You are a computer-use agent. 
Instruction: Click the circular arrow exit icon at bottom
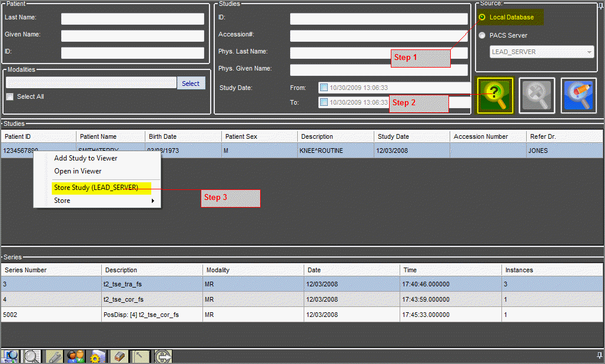coord(163,356)
